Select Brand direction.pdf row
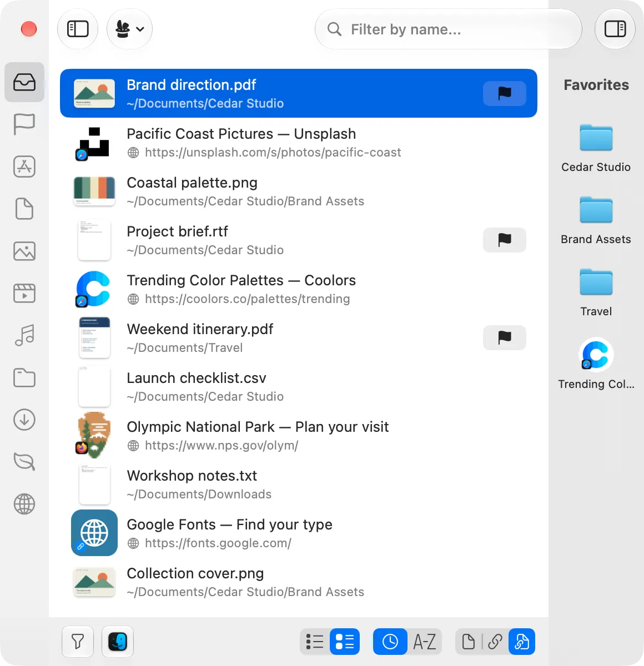Viewport: 644px width, 666px height. pyautogui.click(x=299, y=93)
